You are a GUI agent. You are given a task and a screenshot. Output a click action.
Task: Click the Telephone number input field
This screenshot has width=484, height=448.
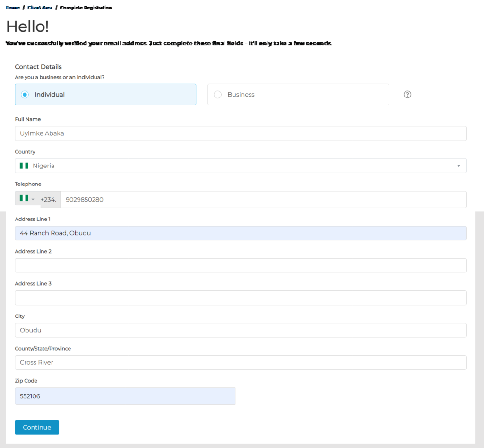coord(264,200)
